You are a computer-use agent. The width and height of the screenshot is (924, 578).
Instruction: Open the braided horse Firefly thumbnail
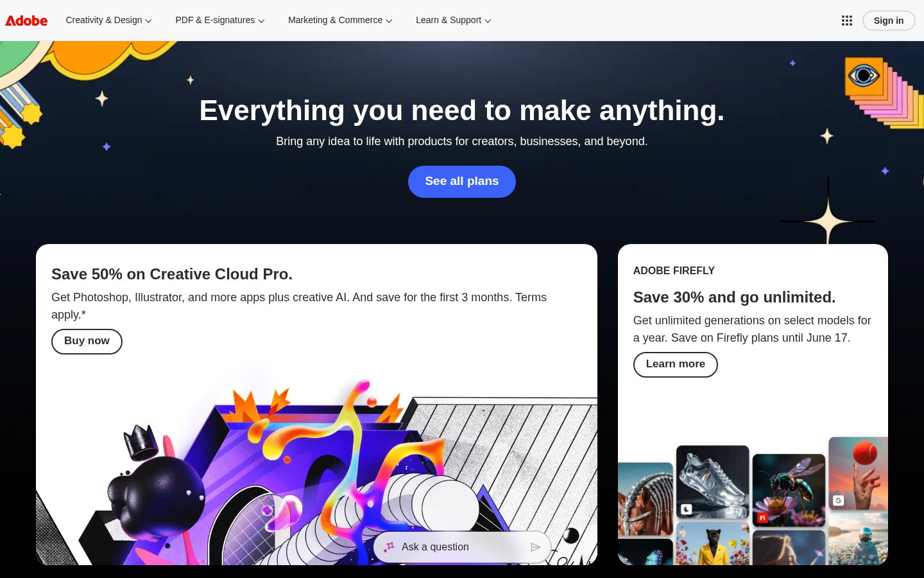coord(646,500)
